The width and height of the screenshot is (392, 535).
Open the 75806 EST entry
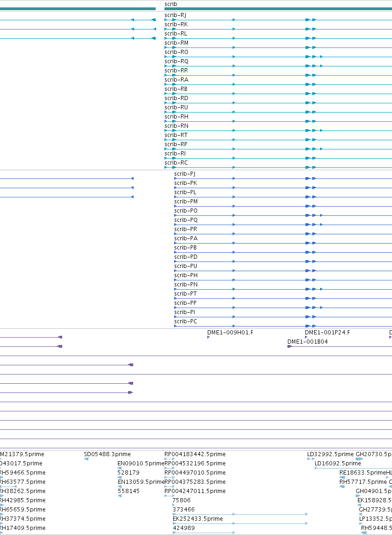(181, 500)
